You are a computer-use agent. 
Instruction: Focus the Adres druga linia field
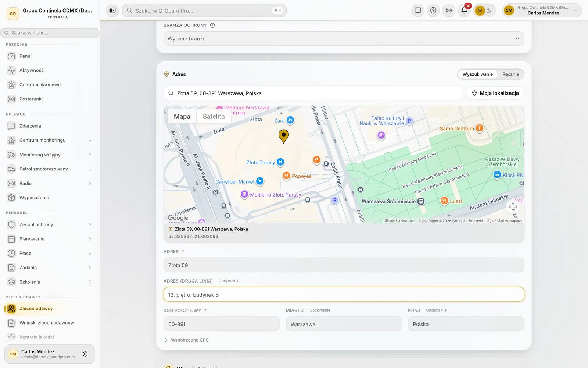tap(344, 295)
